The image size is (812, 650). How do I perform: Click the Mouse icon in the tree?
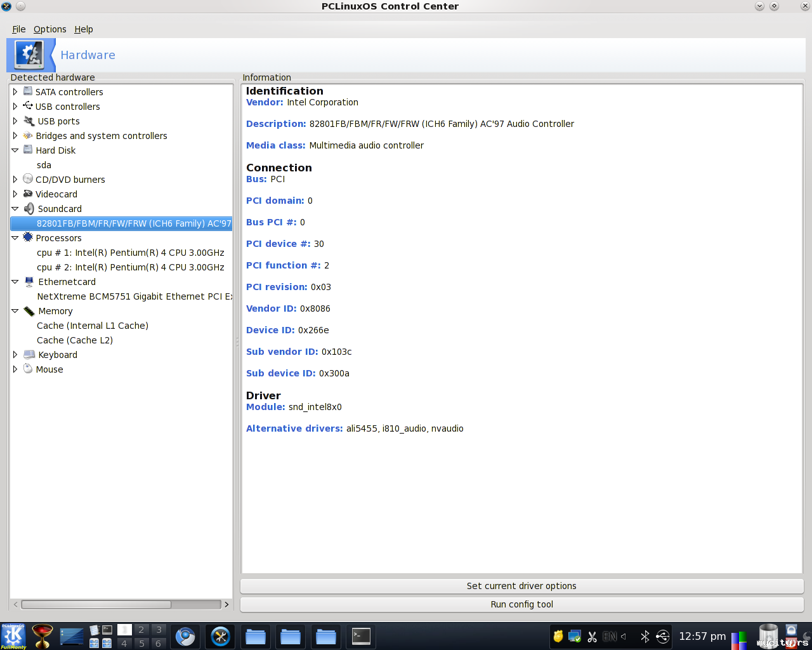click(x=28, y=369)
